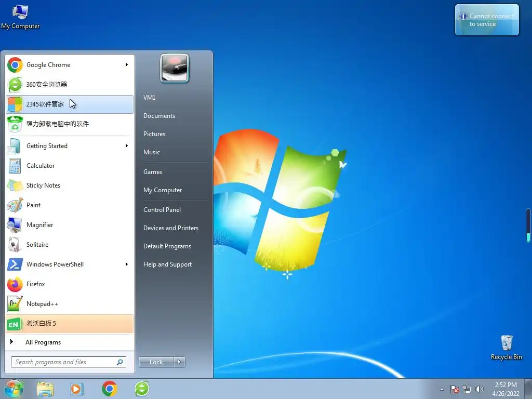Open Windows Explorer from taskbar
532x399 pixels.
click(x=45, y=389)
